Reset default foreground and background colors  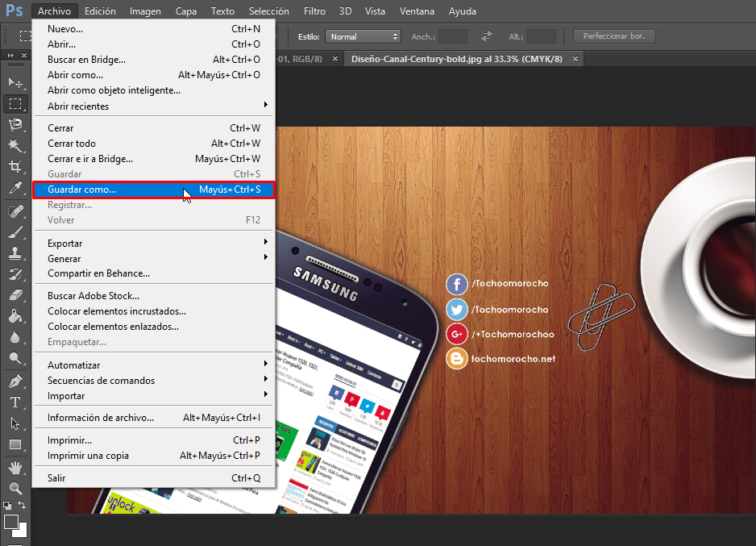[x=7, y=506]
